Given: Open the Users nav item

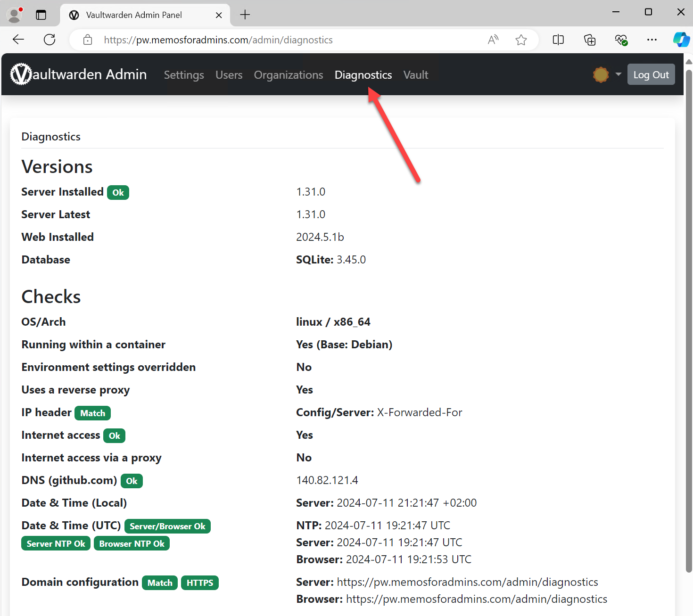Looking at the screenshot, I should tap(229, 75).
